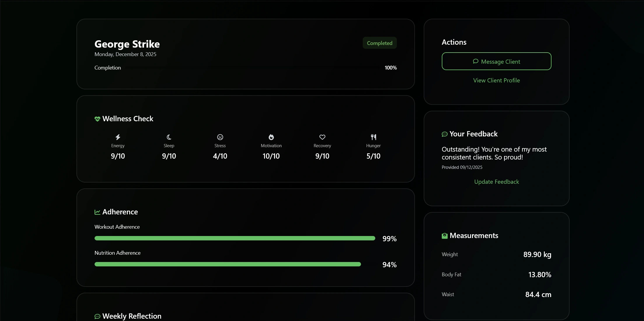Screen dimensions: 644x321
Task: Click the Body Fat label
Action: tap(451, 275)
